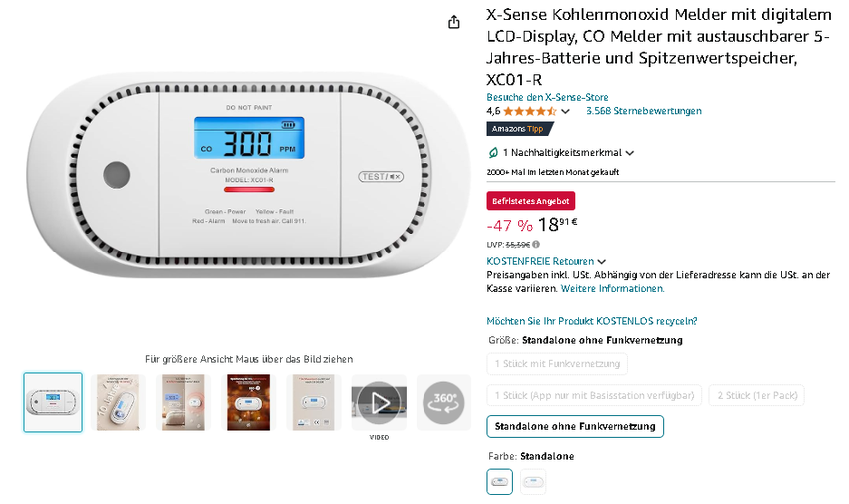Open the dark orange infographic thumbnail
This screenshot has height=504, width=849.
[x=248, y=402]
